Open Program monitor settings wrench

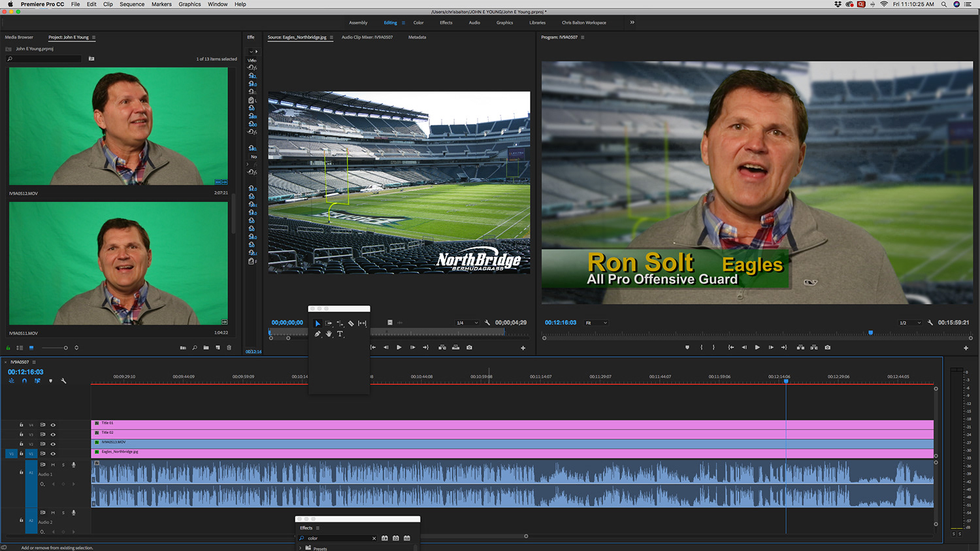tap(930, 323)
